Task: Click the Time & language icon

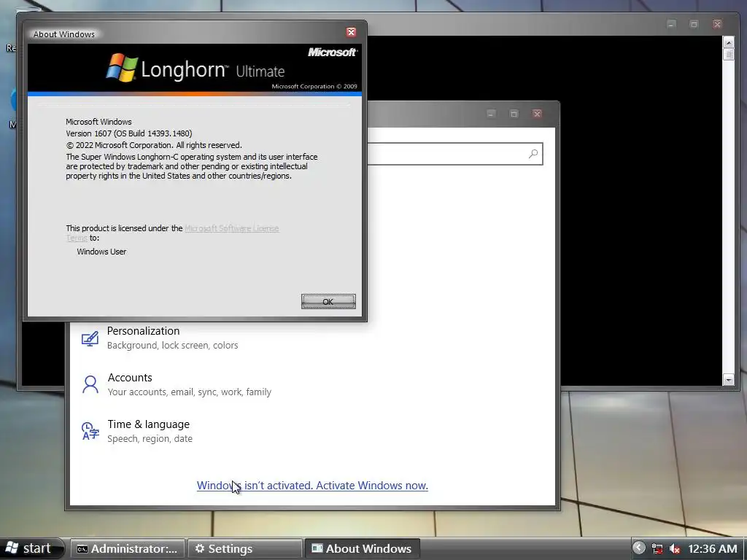Action: click(90, 431)
